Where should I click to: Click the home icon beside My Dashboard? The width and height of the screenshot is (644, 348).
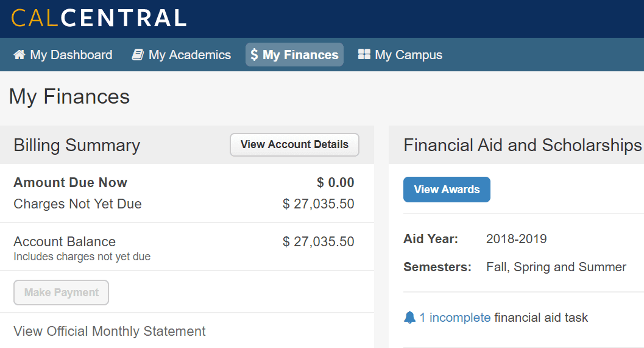coord(19,55)
